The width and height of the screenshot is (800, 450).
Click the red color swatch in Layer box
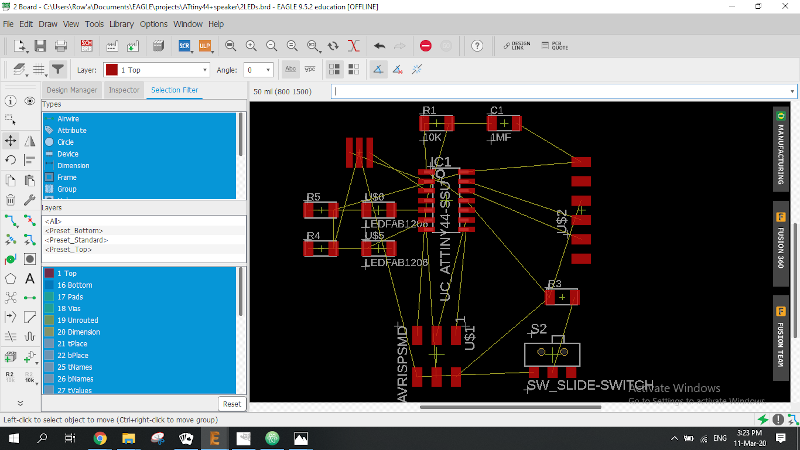[x=112, y=70]
